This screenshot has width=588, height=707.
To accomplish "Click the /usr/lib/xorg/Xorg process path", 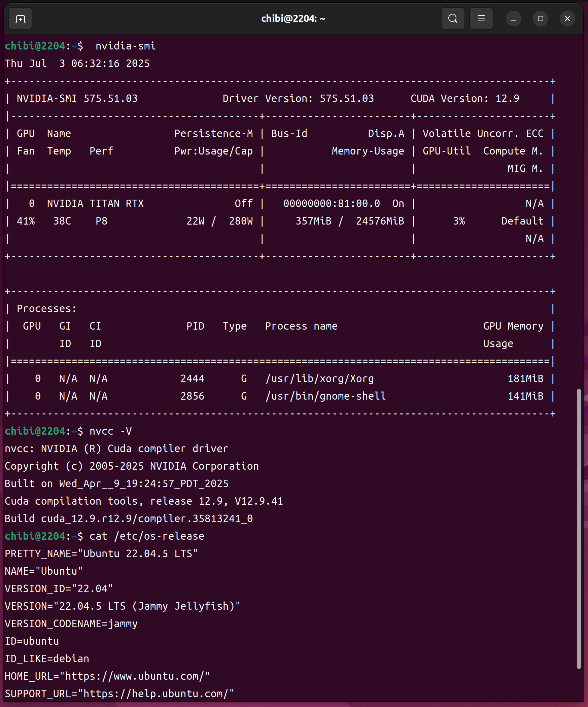I will pyautogui.click(x=319, y=379).
